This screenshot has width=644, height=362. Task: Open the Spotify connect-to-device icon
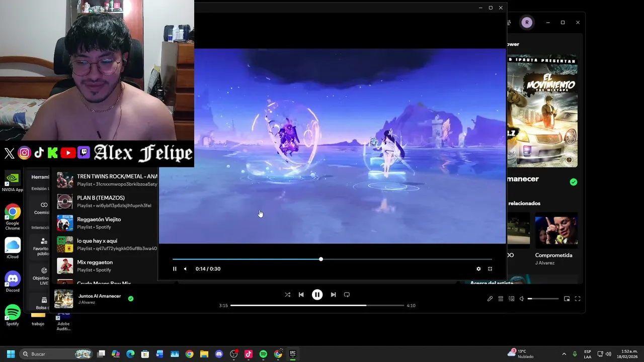[512, 299]
